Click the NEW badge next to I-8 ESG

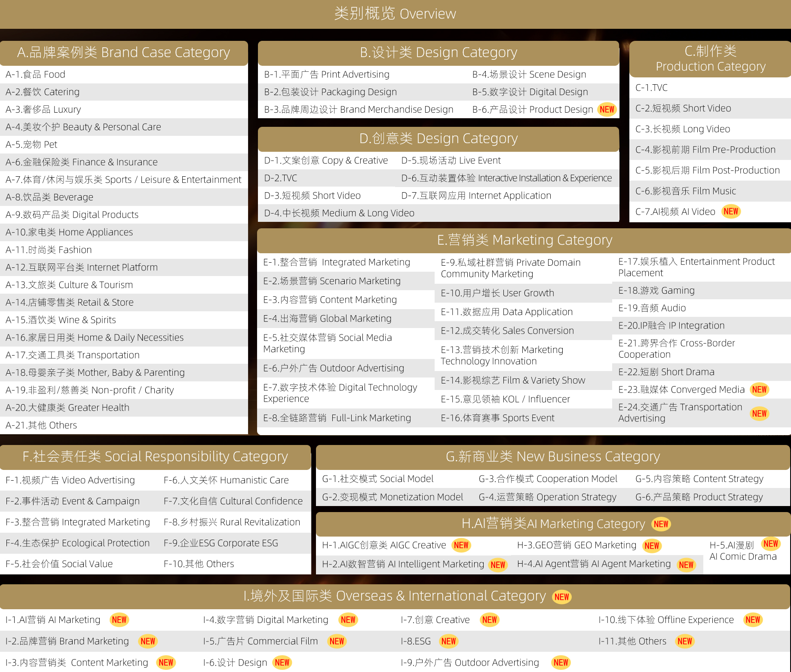point(448,641)
